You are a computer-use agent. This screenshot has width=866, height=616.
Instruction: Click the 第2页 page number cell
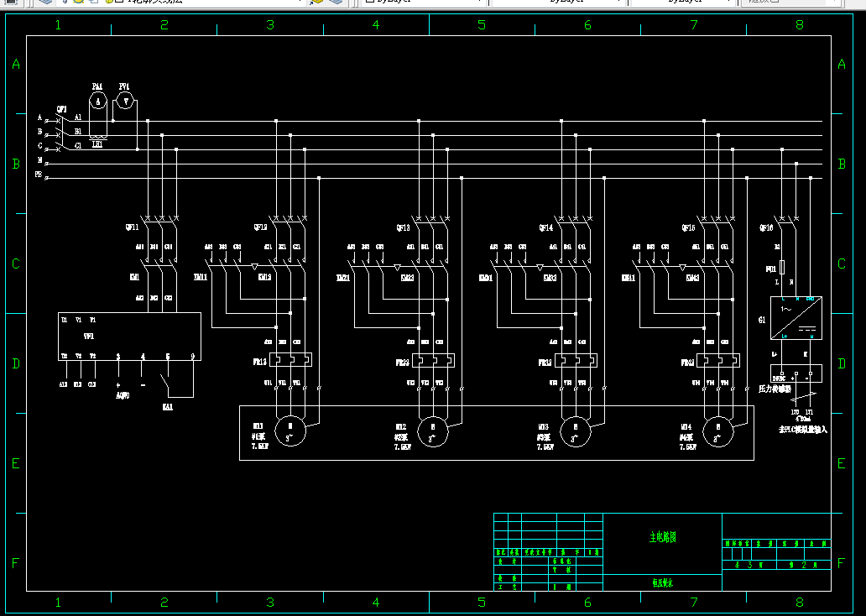[x=804, y=565]
